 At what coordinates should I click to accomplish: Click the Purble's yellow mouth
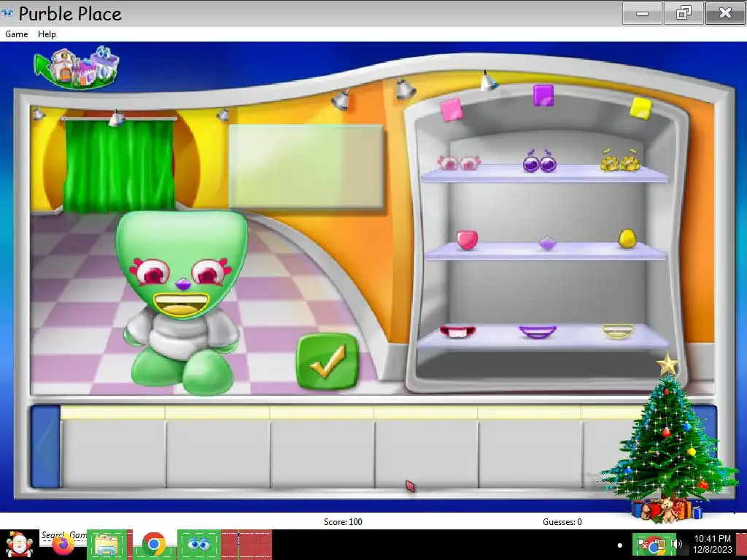[181, 305]
